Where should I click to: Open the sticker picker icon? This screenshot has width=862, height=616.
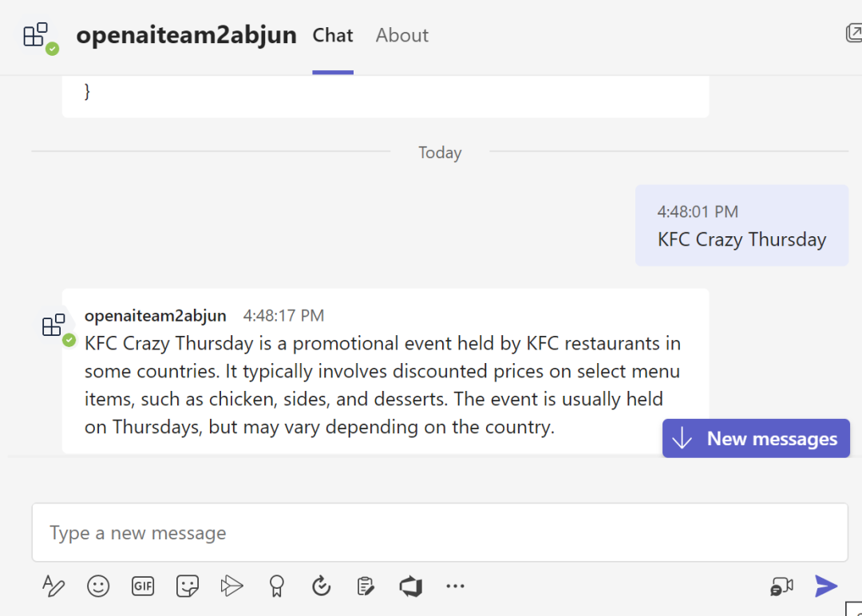pos(188,586)
